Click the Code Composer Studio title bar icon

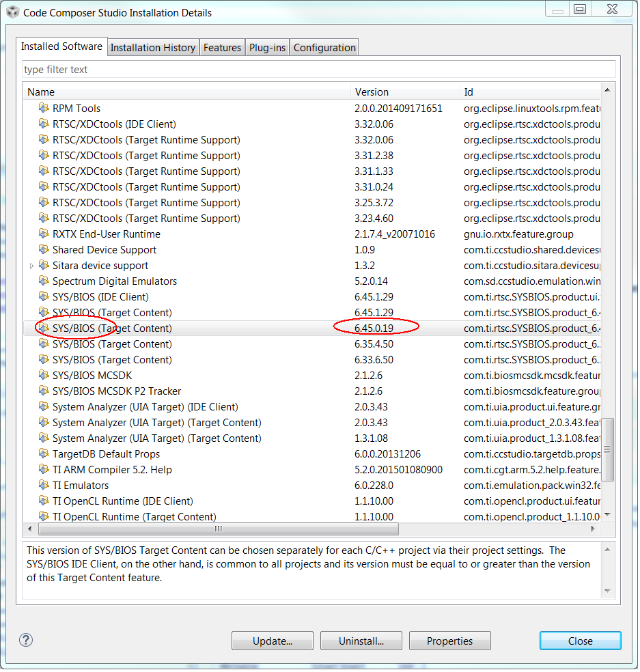click(13, 12)
